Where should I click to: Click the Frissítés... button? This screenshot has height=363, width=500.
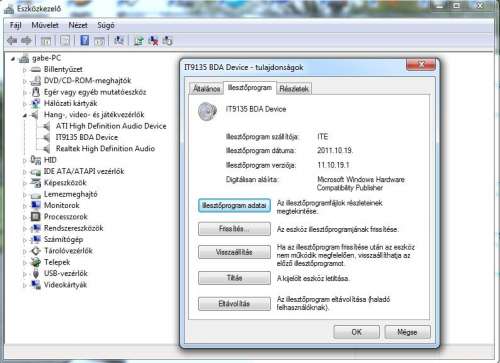[x=234, y=229]
